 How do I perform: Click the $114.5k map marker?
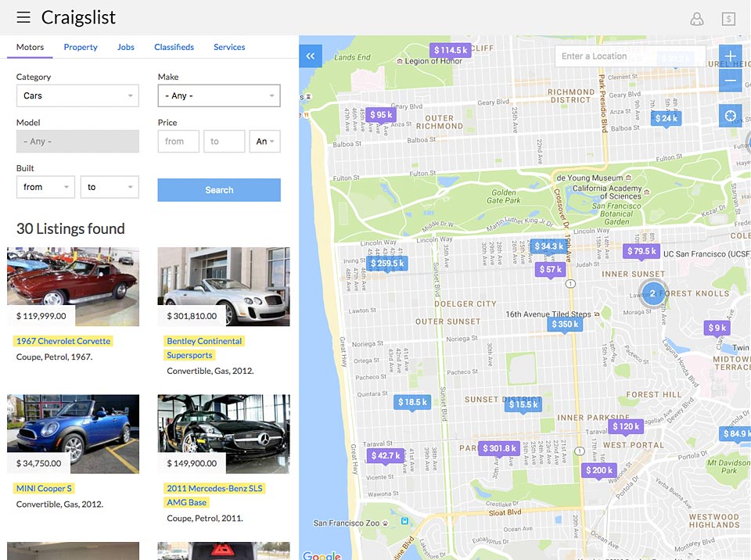pos(451,50)
